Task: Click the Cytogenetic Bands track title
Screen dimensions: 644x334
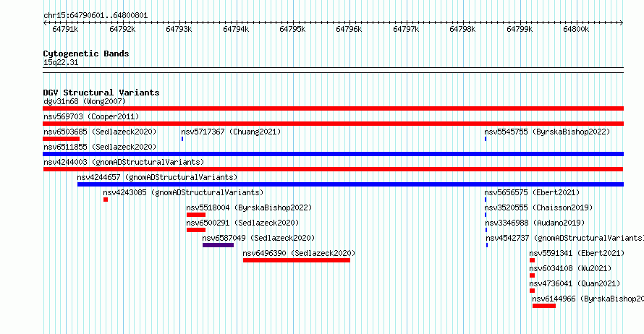Action: [x=86, y=53]
